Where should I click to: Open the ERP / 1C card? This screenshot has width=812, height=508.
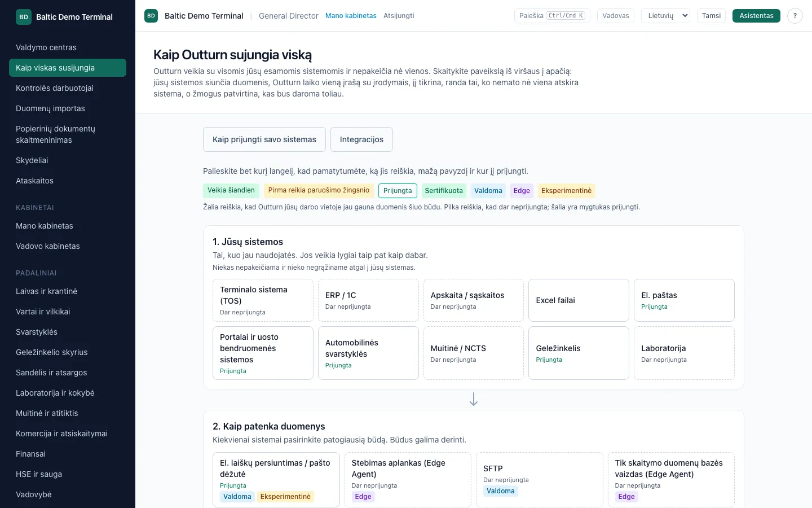click(368, 300)
